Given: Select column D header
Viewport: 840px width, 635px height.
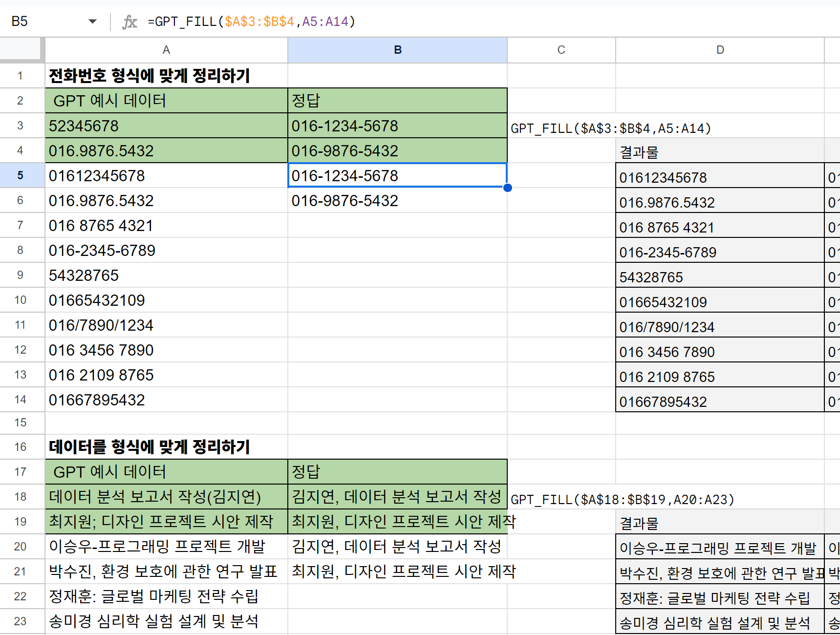Looking at the screenshot, I should click(x=720, y=50).
